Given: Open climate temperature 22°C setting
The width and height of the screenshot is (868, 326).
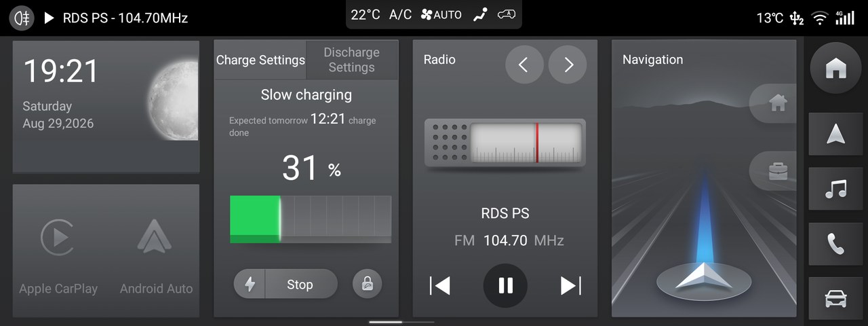Looking at the screenshot, I should [365, 14].
